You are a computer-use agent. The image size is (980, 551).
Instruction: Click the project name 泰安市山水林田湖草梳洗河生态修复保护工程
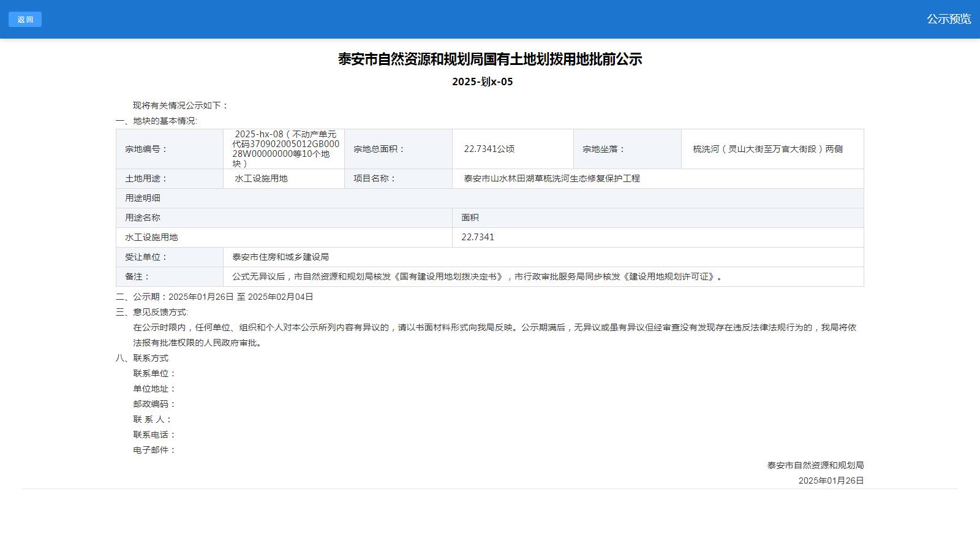pos(552,178)
